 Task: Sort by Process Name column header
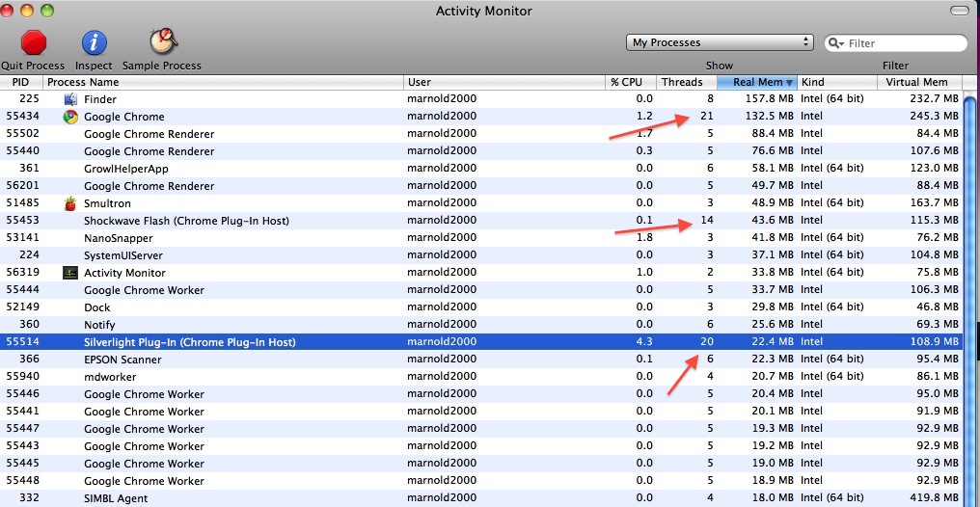(223, 82)
